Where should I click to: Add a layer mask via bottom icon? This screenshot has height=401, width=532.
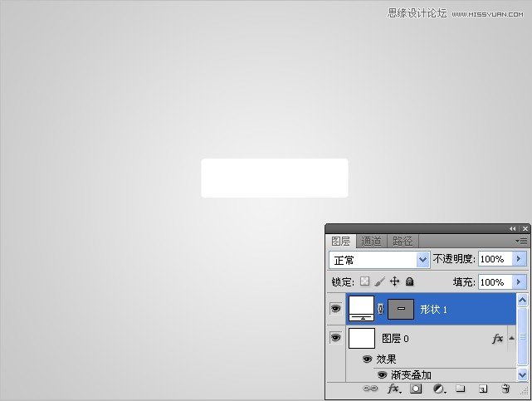416,389
